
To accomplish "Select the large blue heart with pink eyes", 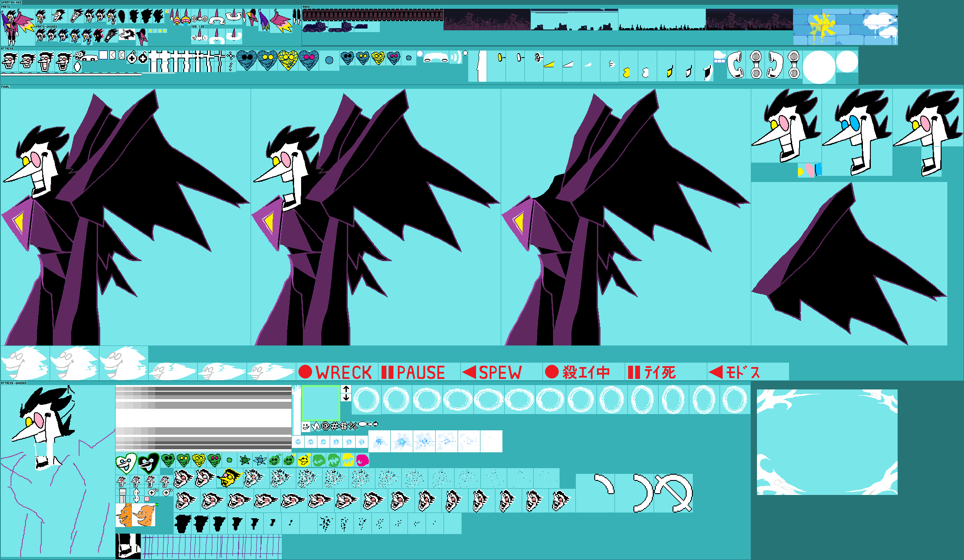I will point(309,60).
